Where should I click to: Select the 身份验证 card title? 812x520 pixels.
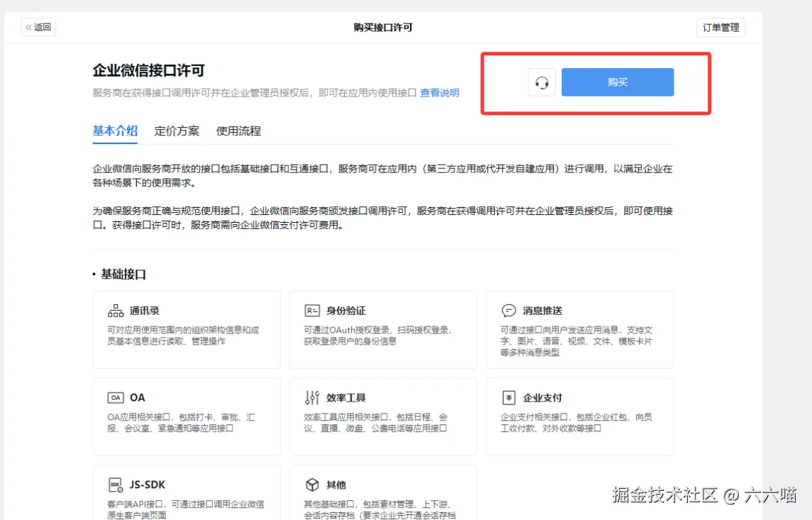346,311
